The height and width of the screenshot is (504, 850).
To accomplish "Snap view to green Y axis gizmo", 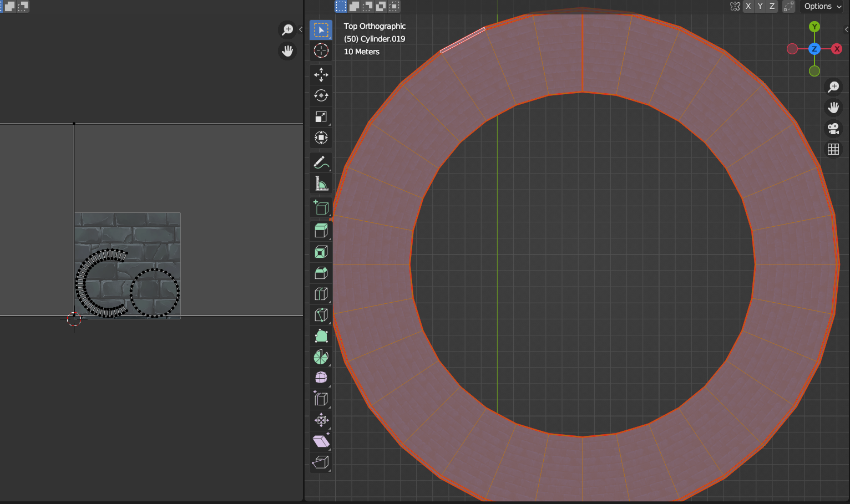I will [814, 27].
